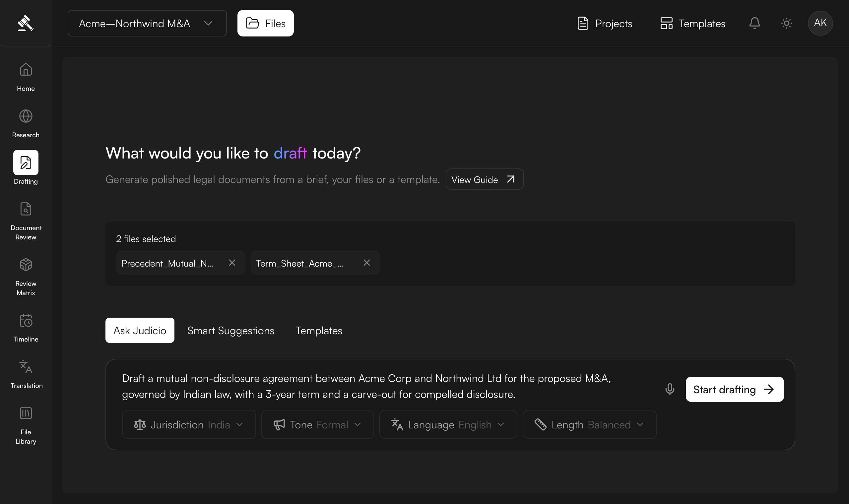849x504 pixels.
Task: Open the Length Balanced dropdown
Action: [590, 424]
